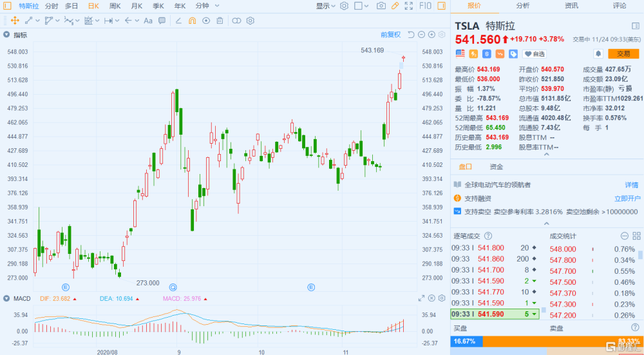Click help icon beside 逐笔成交
This screenshot has height=355, width=644.
click(488, 236)
